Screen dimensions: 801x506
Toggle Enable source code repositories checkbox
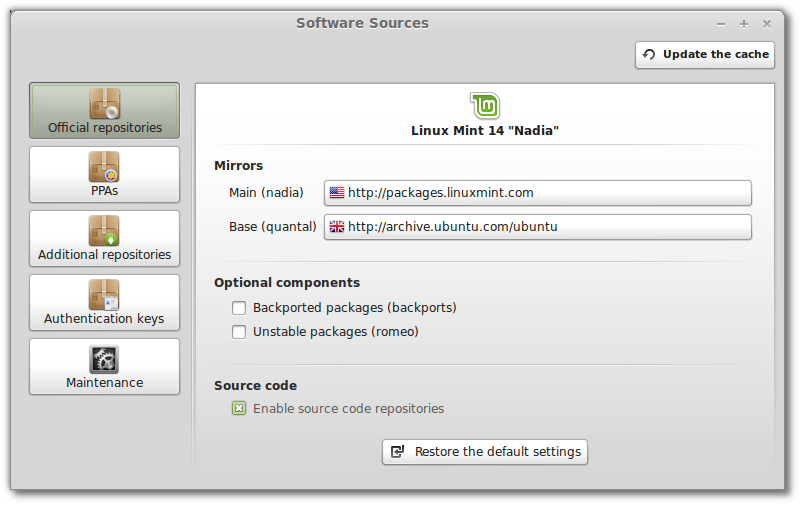(239, 408)
